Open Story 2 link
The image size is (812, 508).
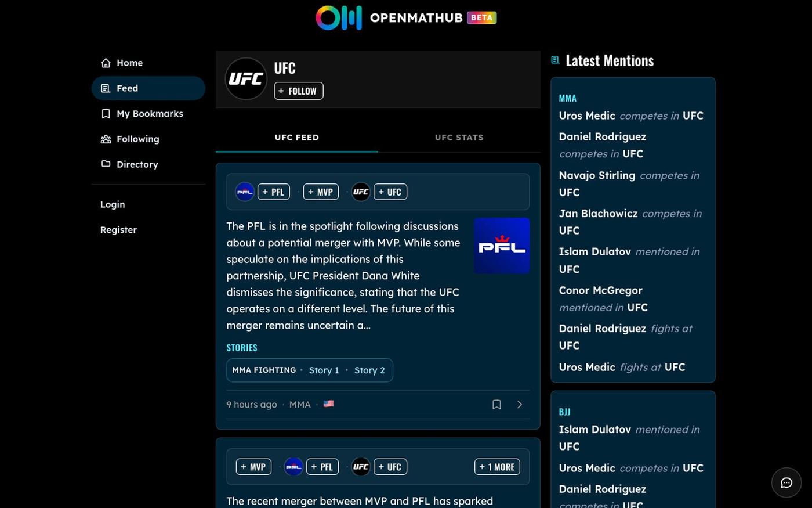click(369, 370)
